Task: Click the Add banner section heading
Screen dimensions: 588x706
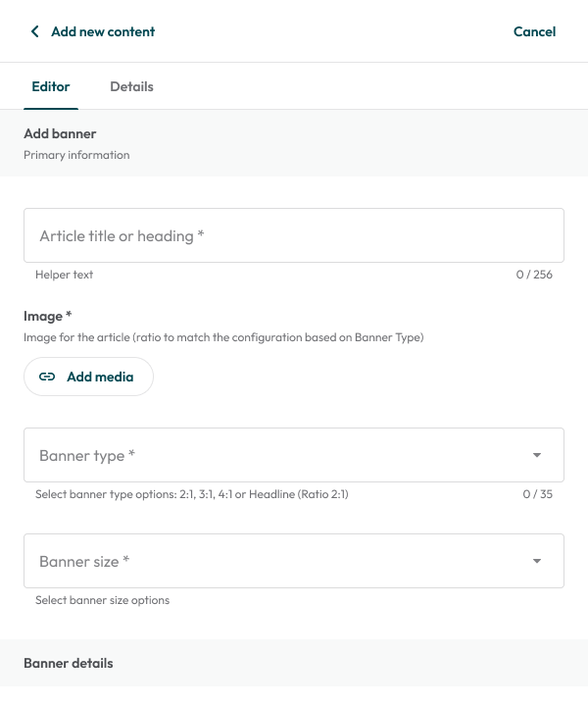Action: coord(60,133)
